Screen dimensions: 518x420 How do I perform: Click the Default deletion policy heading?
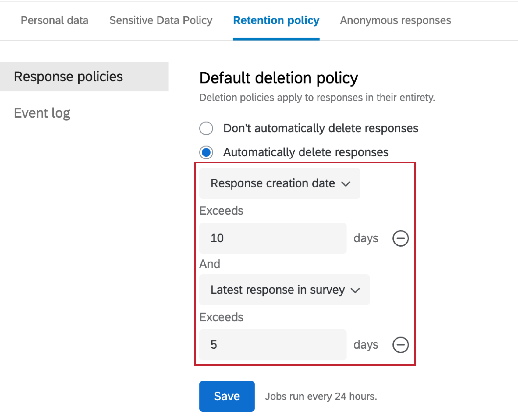(278, 78)
